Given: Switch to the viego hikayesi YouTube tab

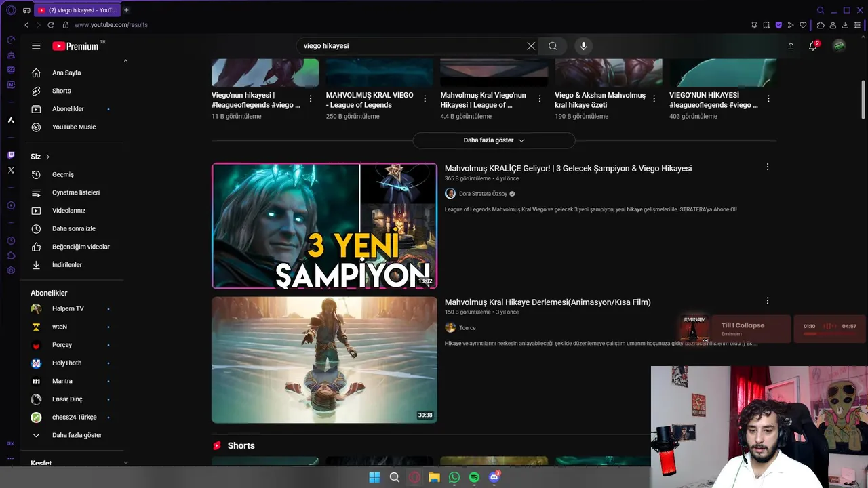Looking at the screenshot, I should pyautogui.click(x=77, y=10).
